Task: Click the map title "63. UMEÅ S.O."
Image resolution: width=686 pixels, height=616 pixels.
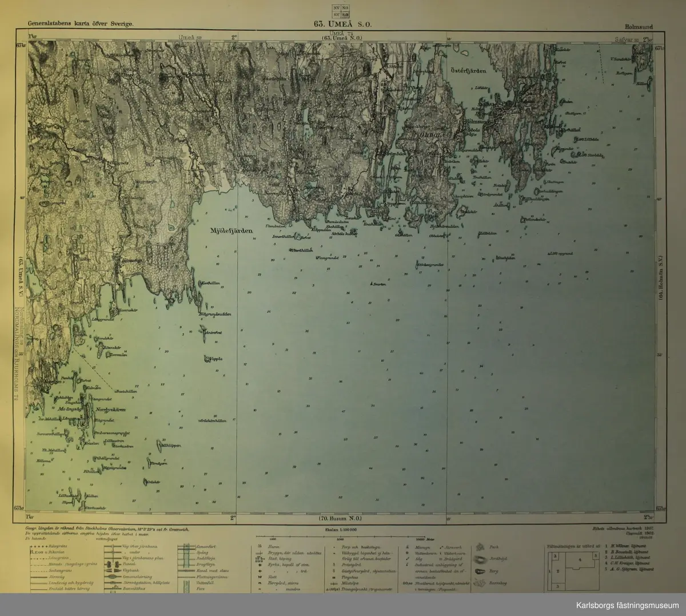Action: pos(342,25)
